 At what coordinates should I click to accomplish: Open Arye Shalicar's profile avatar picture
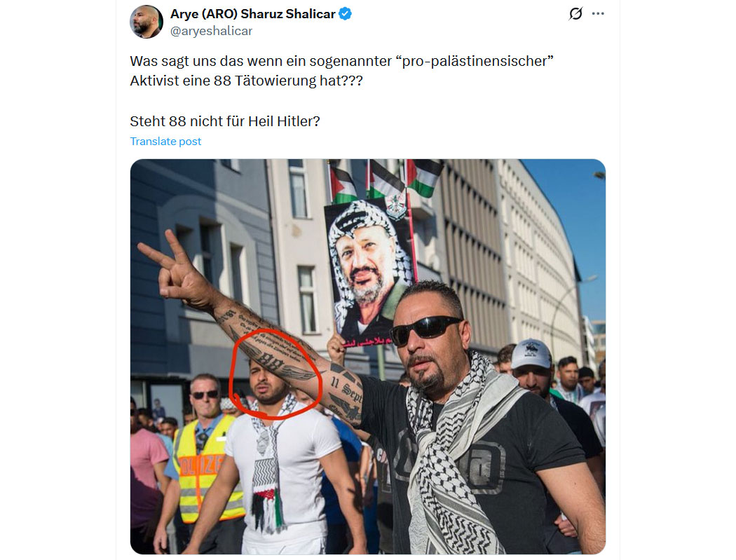click(146, 22)
